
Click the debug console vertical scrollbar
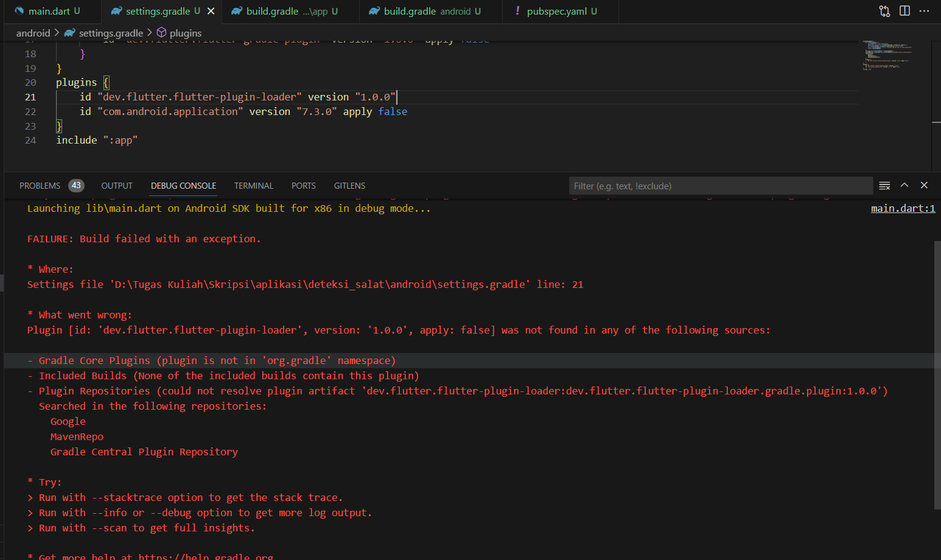point(937,374)
